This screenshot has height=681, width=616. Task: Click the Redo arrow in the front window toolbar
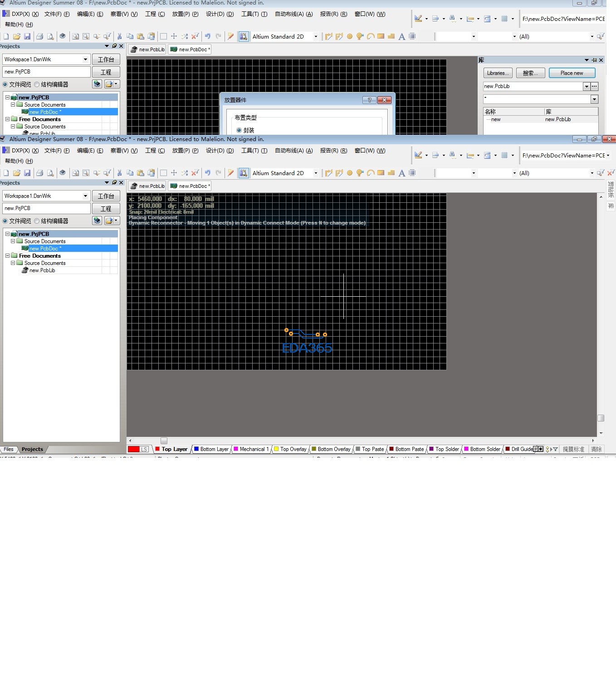pos(218,173)
